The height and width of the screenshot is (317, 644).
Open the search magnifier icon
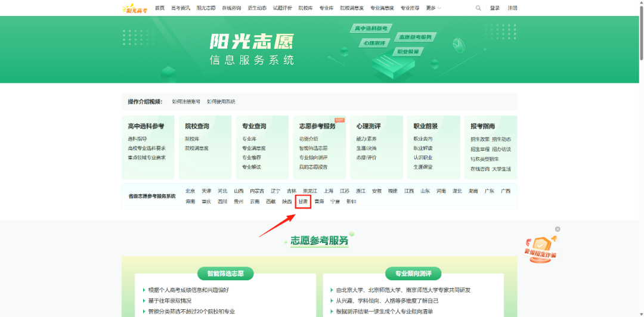(478, 8)
